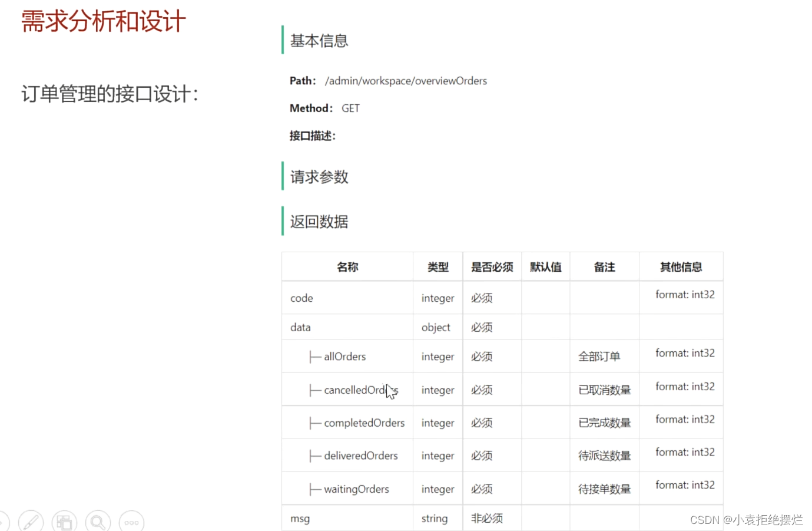Click the green bar beside 返回数据
The image size is (812, 531).
click(x=283, y=221)
